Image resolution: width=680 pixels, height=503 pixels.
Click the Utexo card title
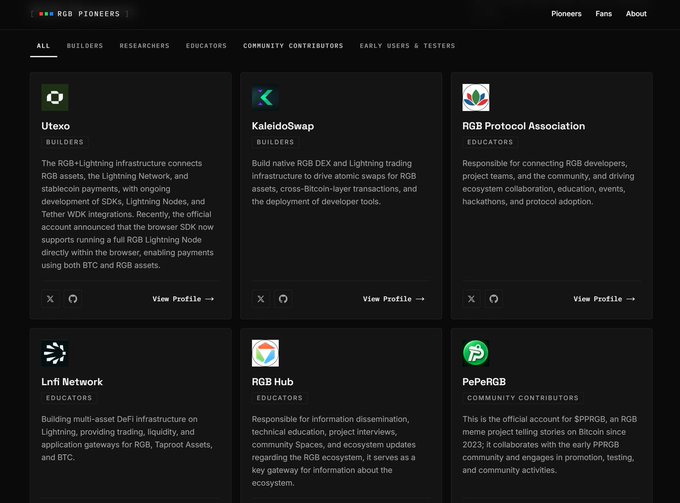point(56,126)
